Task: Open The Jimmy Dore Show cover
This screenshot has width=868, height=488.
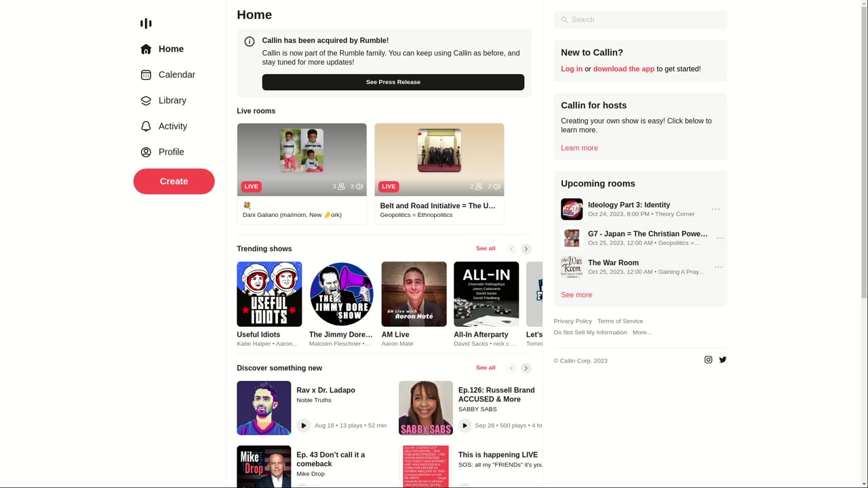Action: pos(342,294)
